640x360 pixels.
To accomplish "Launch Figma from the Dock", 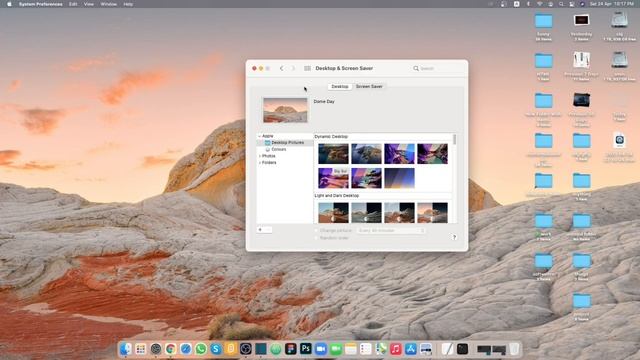I will pyautogui.click(x=291, y=349).
